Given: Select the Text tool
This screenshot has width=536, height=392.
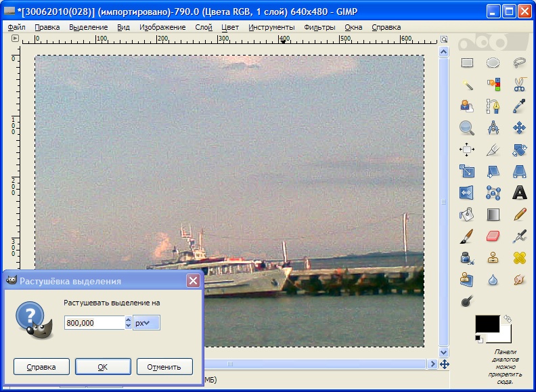Looking at the screenshot, I should (x=519, y=192).
